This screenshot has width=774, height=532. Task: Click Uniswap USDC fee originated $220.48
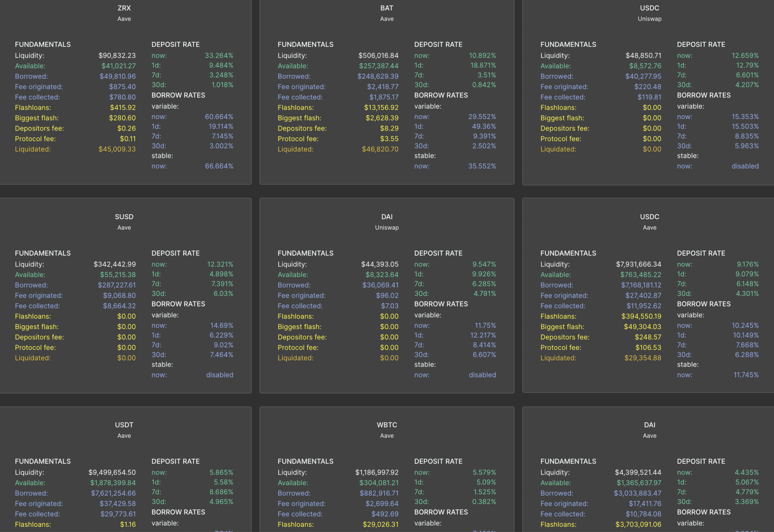coord(648,87)
